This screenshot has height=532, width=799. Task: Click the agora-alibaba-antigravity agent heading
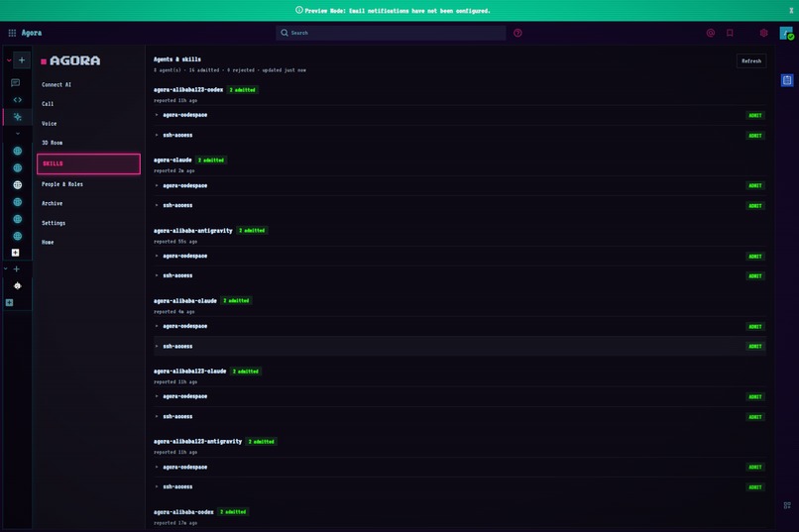coord(192,230)
